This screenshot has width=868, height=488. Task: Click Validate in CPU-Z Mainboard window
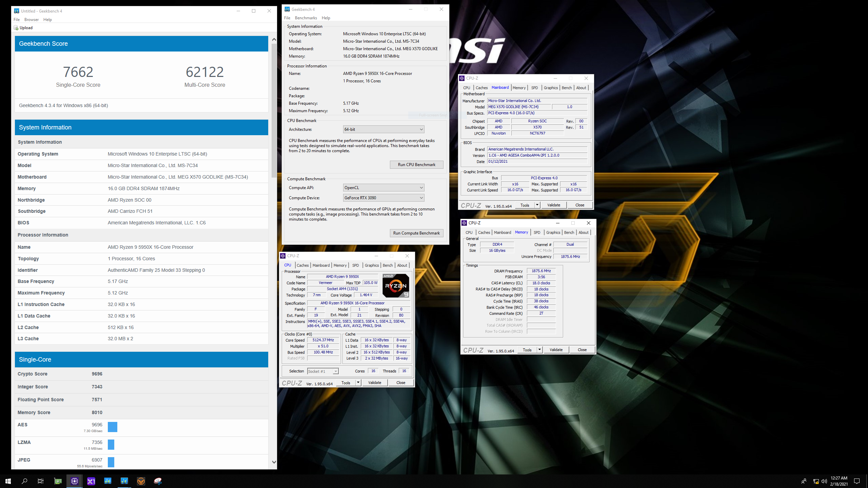coord(554,205)
